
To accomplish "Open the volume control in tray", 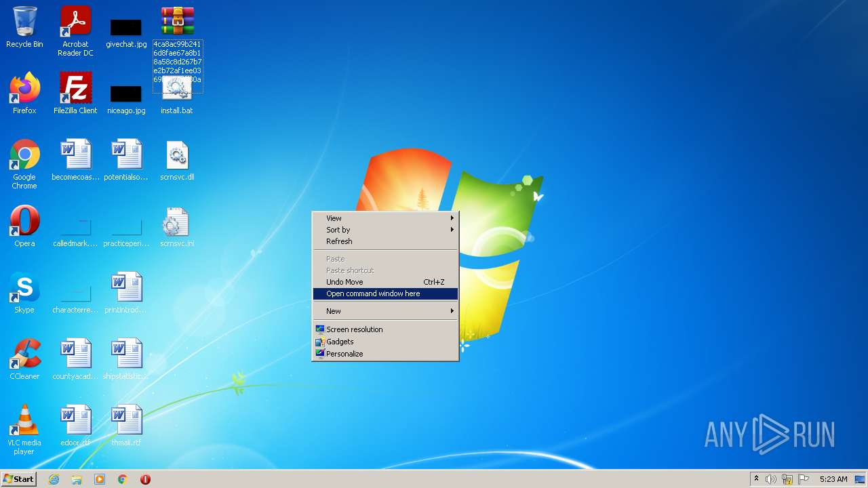I will (x=771, y=479).
